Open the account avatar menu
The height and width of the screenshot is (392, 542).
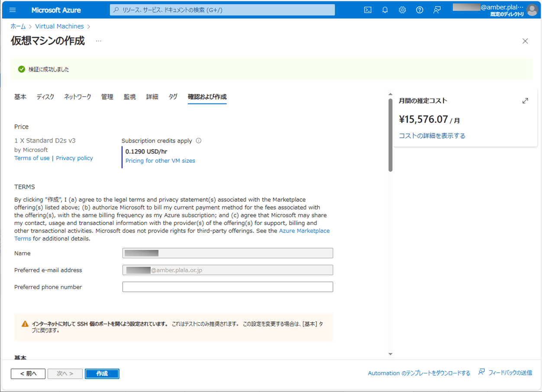coord(532,10)
